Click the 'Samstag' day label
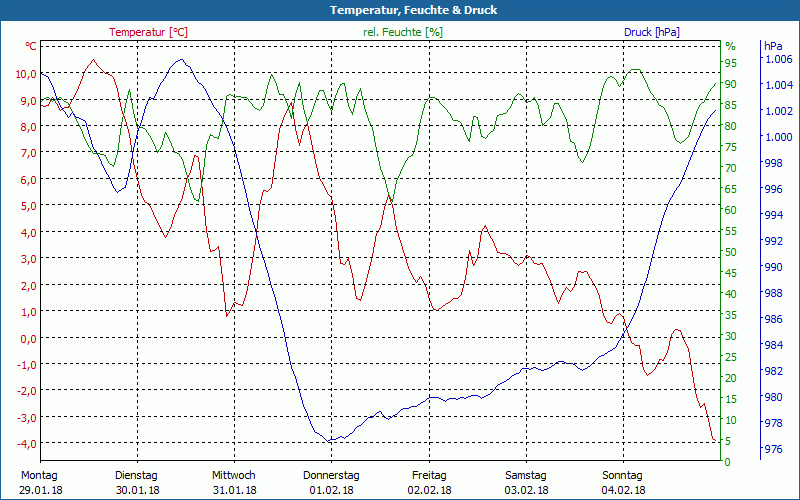800x500 pixels. pos(526,476)
